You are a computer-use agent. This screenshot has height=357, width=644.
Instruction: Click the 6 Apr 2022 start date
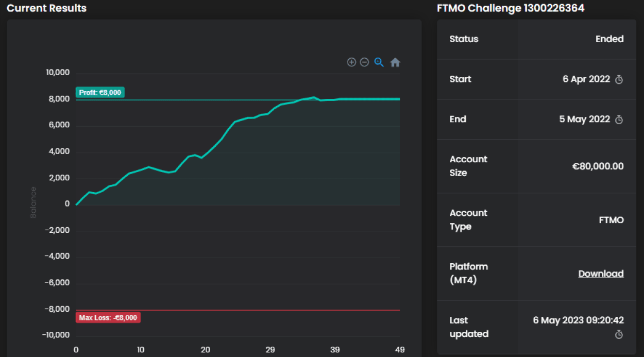(586, 79)
